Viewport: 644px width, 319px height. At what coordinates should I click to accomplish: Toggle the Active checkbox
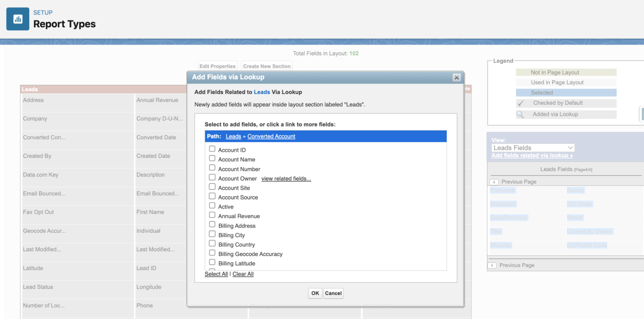pyautogui.click(x=212, y=205)
